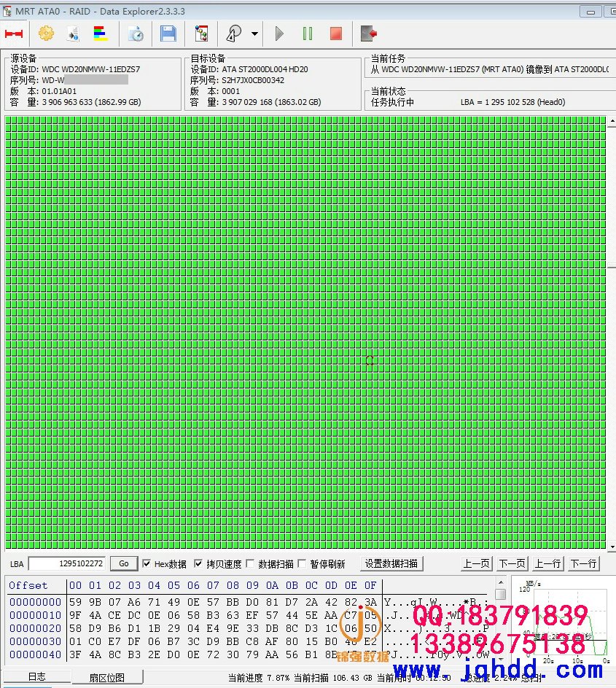Click the app icon in title bar
The width and height of the screenshot is (616, 688).
pos(7,12)
